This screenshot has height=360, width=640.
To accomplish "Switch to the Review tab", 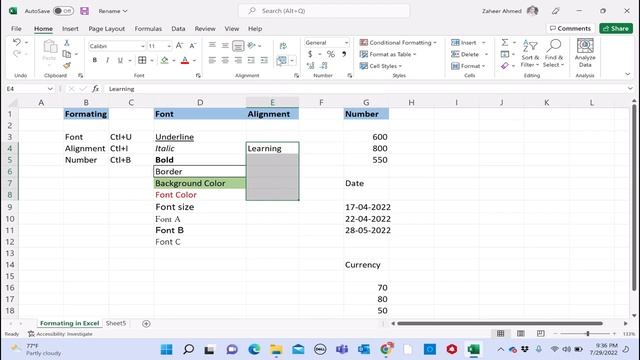I will coord(205,29).
